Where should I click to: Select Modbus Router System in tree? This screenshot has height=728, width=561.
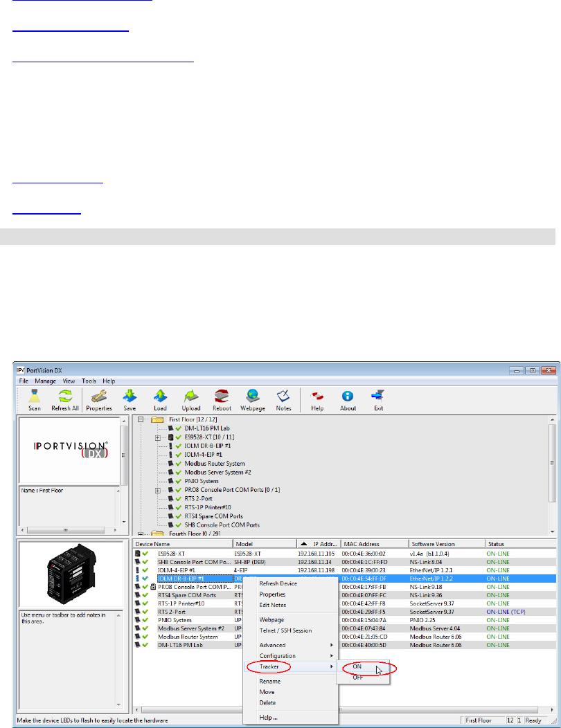[214, 464]
